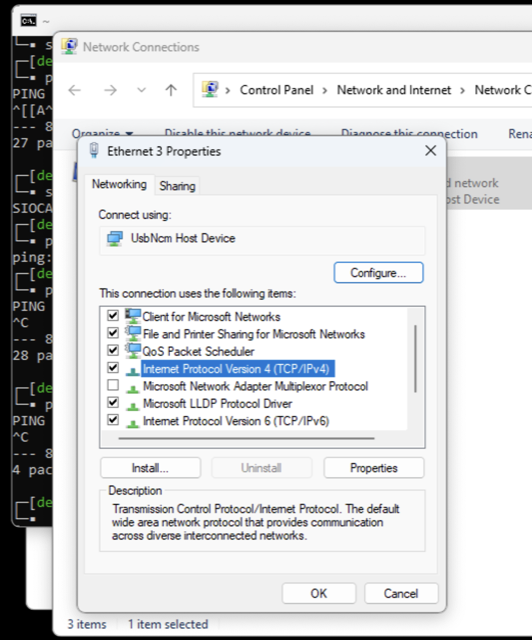The image size is (532, 640).
Task: Click the UsbNcm Host Device adapter icon
Action: [x=115, y=239]
